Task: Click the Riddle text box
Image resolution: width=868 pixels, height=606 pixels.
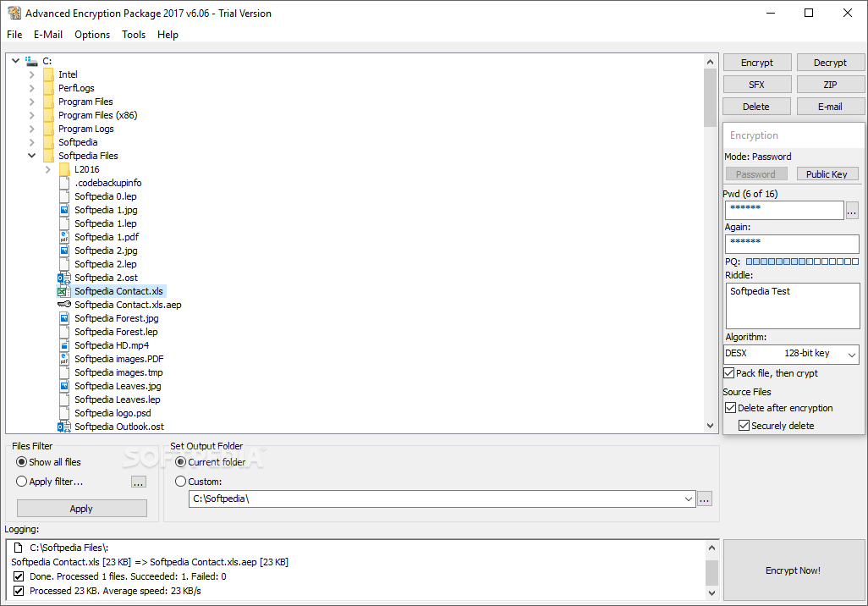Action: [x=792, y=306]
